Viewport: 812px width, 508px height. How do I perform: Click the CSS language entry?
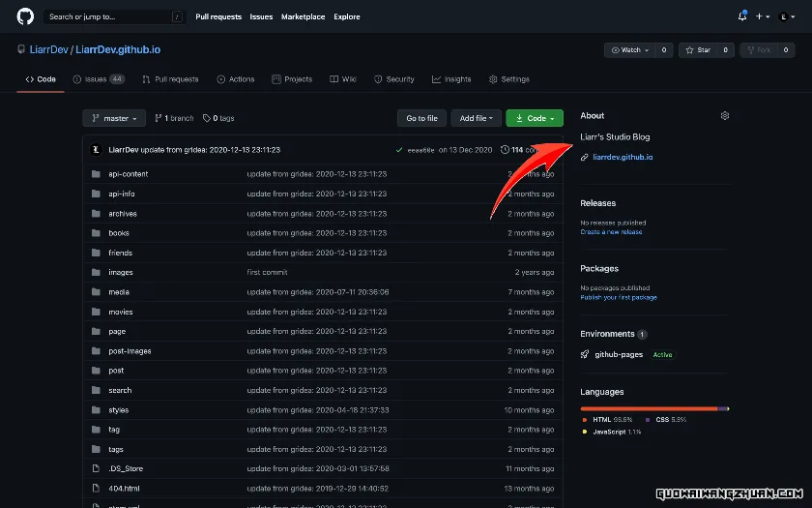(666, 419)
